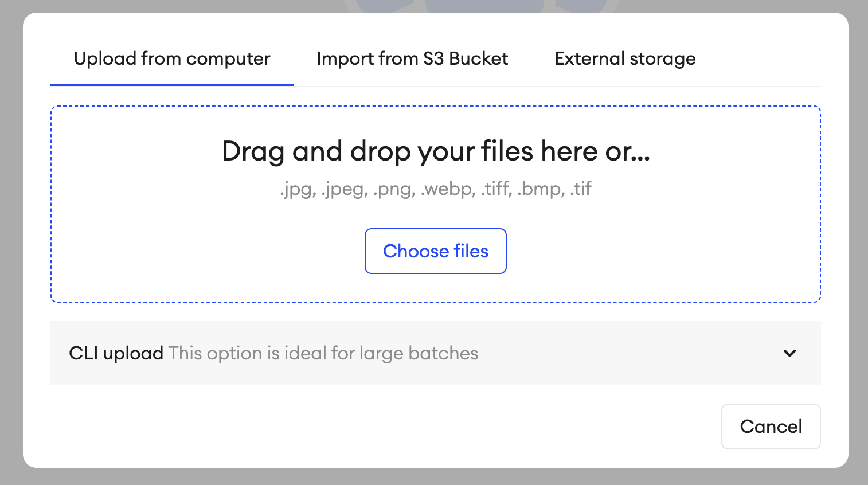Click the grey gap between CLI description and chevron
This screenshot has height=485, width=868.
(631, 353)
